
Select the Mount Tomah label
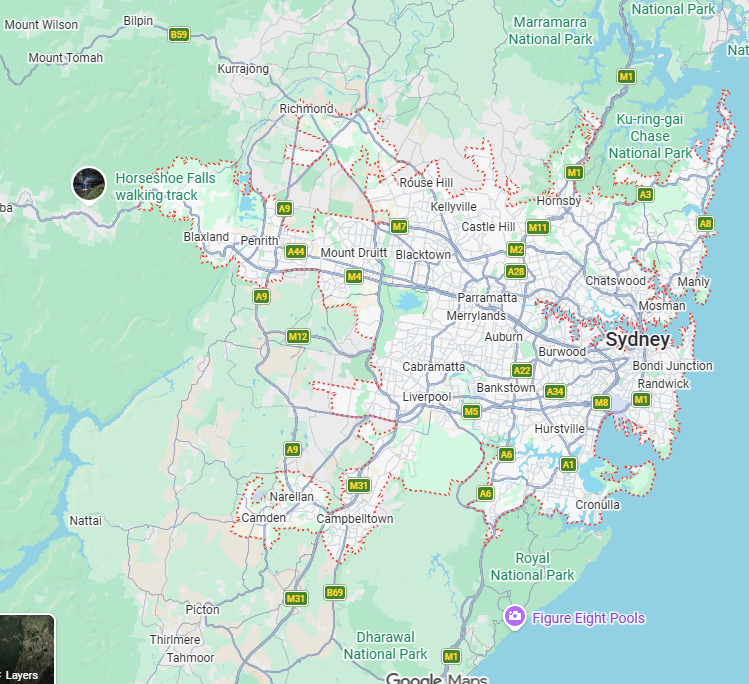point(65,58)
